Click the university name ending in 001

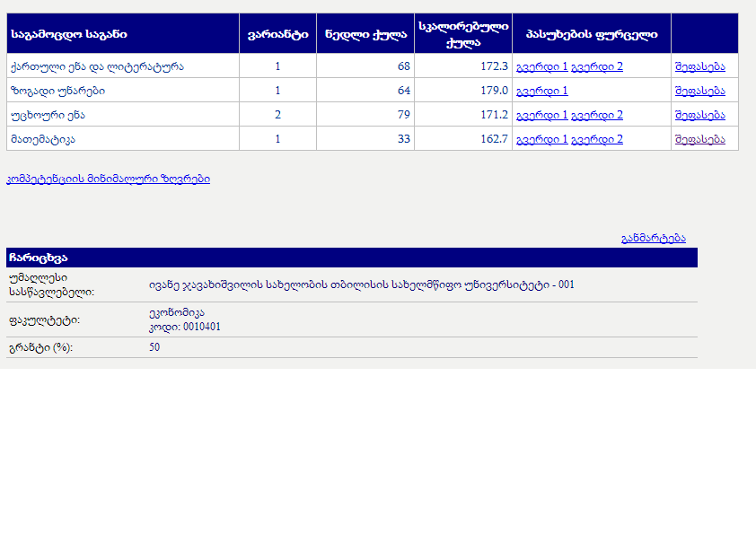[362, 284]
